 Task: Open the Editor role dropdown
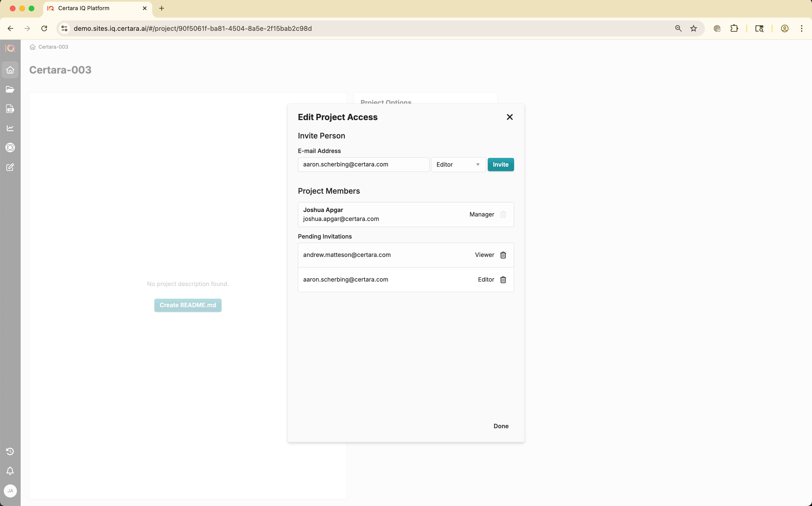click(x=458, y=164)
